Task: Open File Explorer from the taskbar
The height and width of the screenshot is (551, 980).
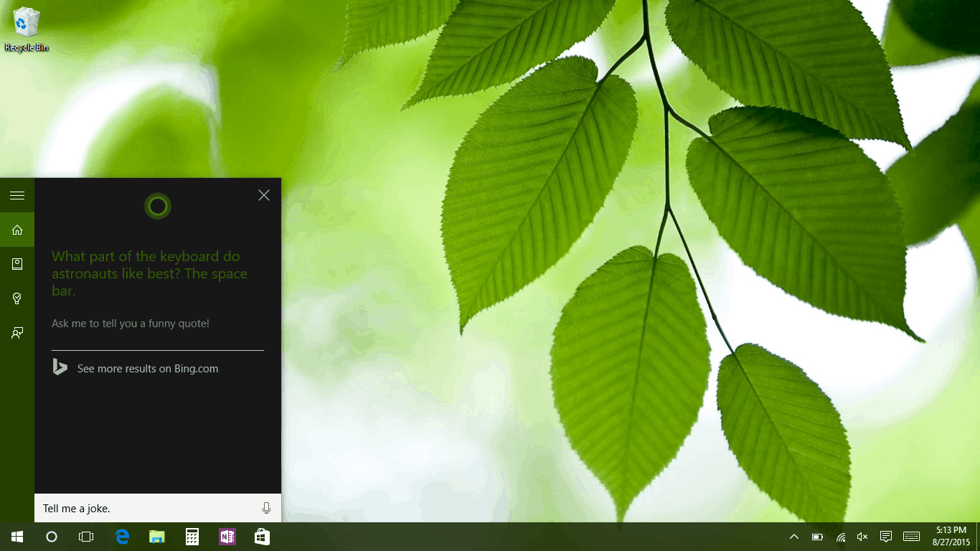Action: pyautogui.click(x=156, y=536)
